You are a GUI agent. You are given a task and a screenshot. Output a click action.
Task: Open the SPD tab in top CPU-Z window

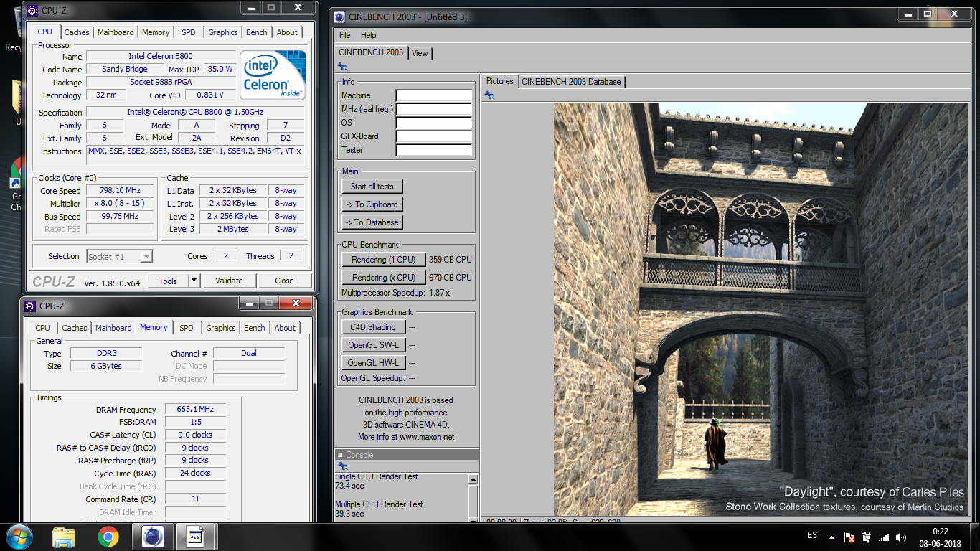188,32
